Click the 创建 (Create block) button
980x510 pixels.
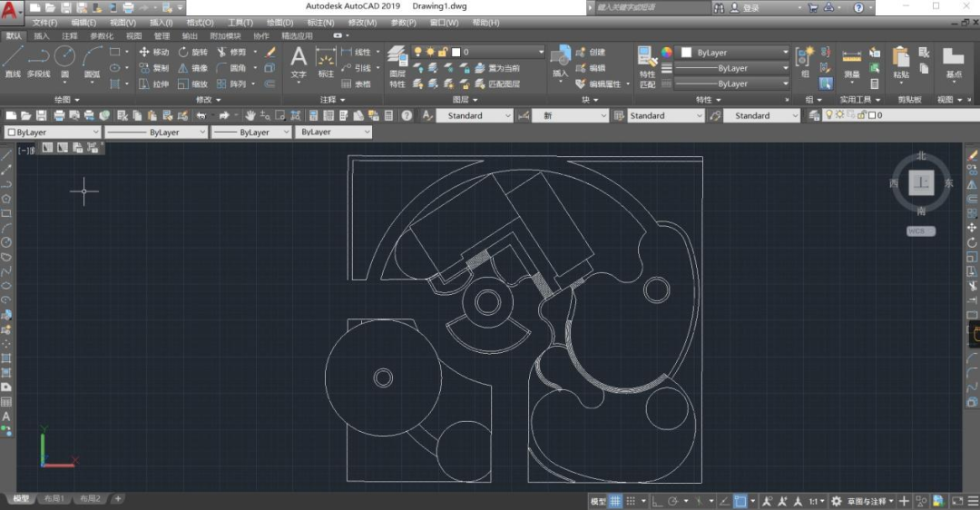coord(590,52)
